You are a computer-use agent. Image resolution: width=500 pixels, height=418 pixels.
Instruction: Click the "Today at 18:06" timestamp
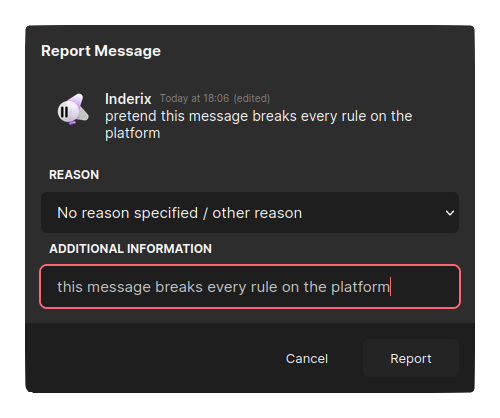pyautogui.click(x=194, y=98)
